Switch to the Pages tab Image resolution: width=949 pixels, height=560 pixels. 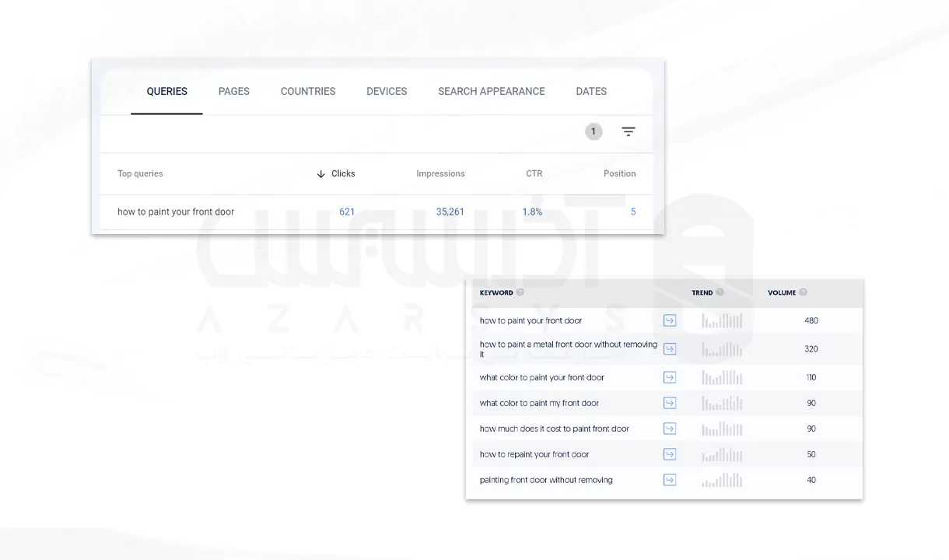[x=233, y=91]
